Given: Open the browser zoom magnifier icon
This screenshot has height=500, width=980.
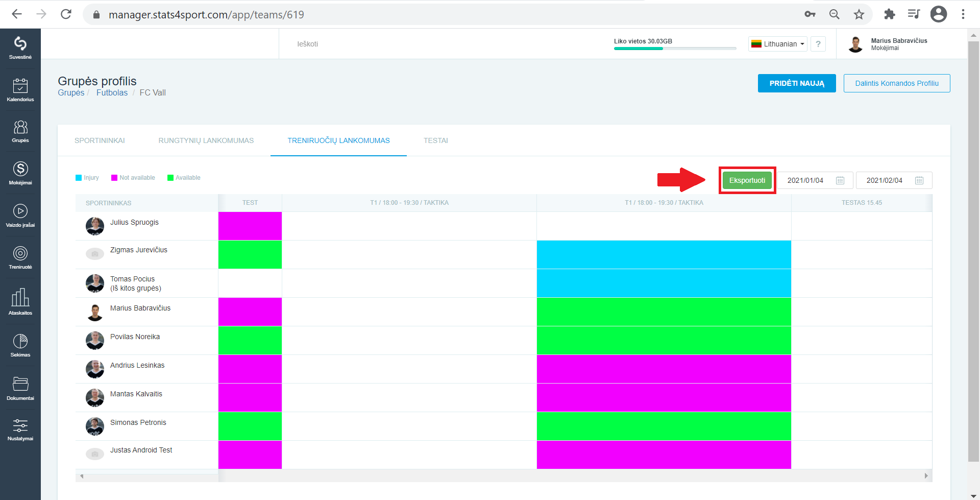Looking at the screenshot, I should [x=835, y=14].
